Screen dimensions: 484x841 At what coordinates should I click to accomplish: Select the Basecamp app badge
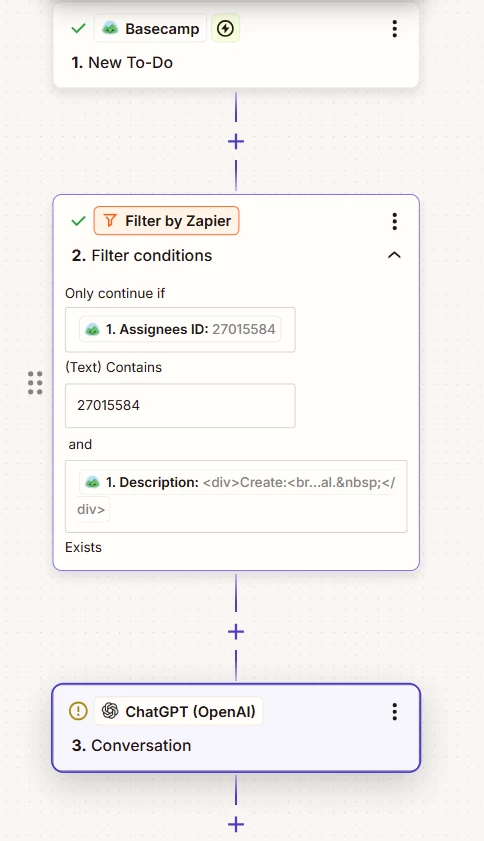click(x=150, y=28)
